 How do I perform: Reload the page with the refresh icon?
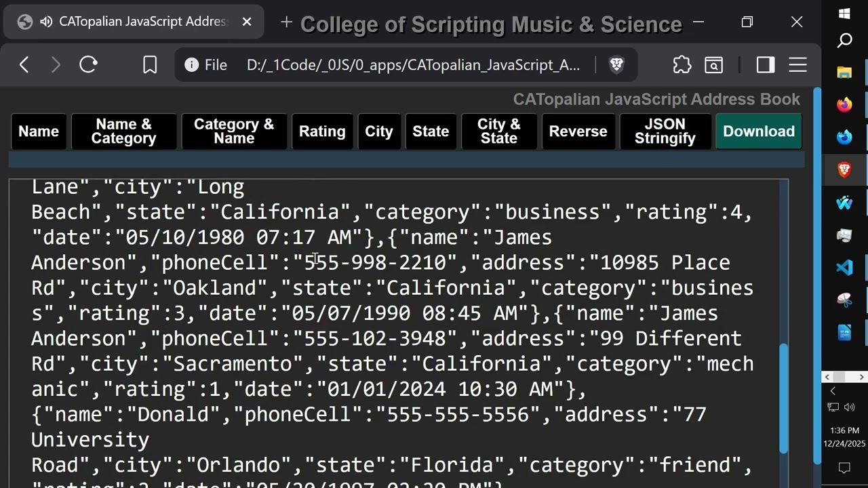point(88,64)
